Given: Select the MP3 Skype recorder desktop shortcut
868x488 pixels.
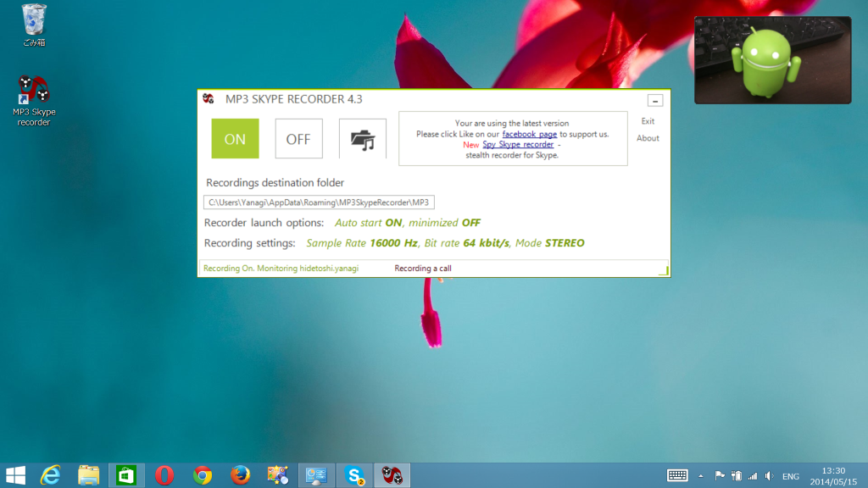Looking at the screenshot, I should [34, 101].
